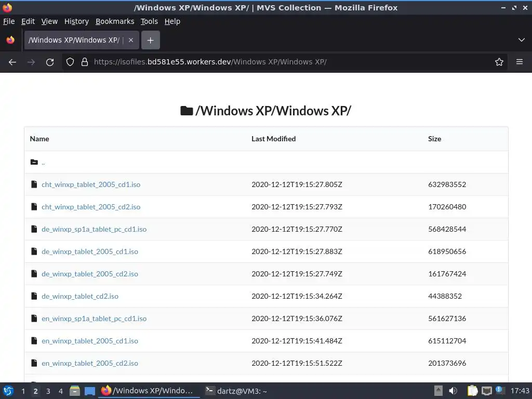Select the /Windows XP/Windows XP/ tab

tap(82, 40)
